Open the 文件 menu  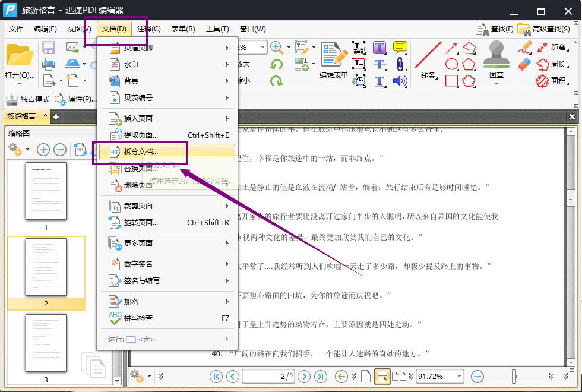click(x=16, y=29)
